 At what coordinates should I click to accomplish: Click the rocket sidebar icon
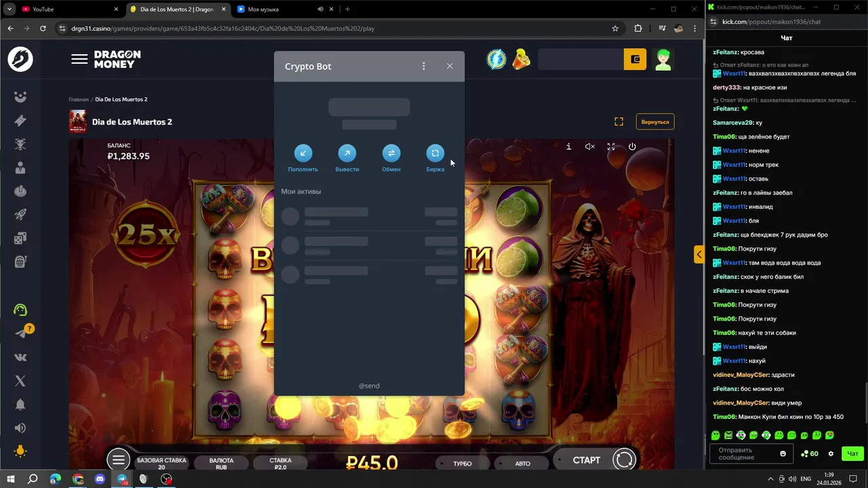pyautogui.click(x=20, y=215)
